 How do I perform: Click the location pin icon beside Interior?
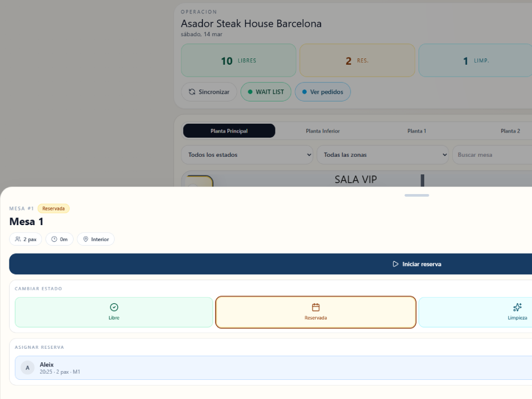click(x=85, y=239)
